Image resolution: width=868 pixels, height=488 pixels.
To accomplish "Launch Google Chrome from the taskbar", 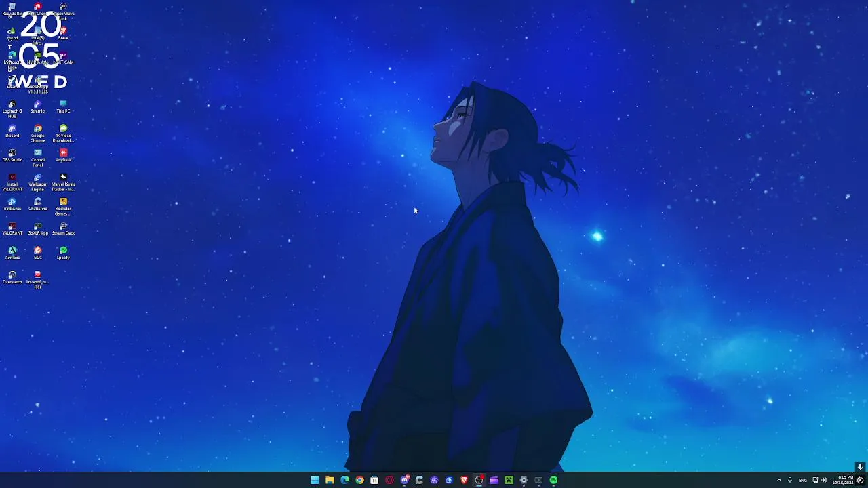I will [x=359, y=480].
